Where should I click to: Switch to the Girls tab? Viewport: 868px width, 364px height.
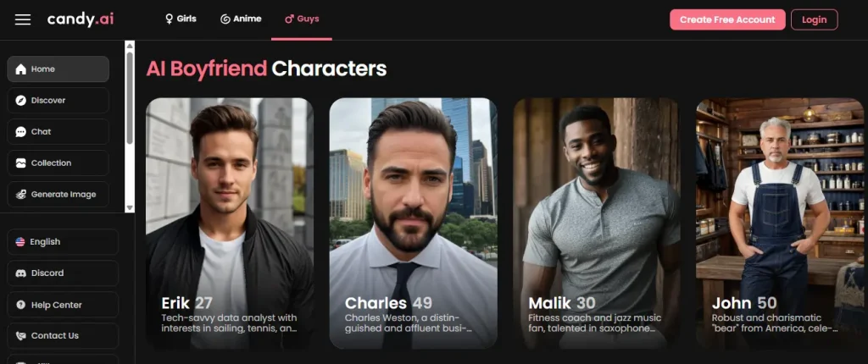coord(181,19)
